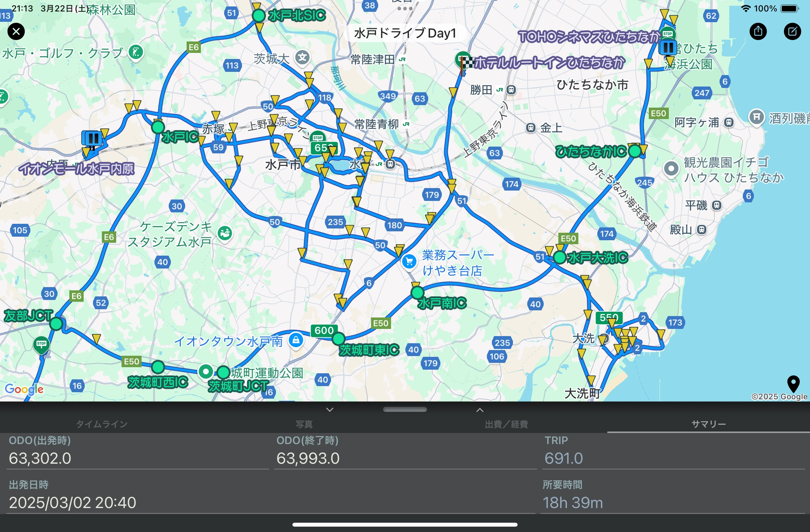
Task: Tap the 酒列磯前 shrine icon
Action: 756,117
